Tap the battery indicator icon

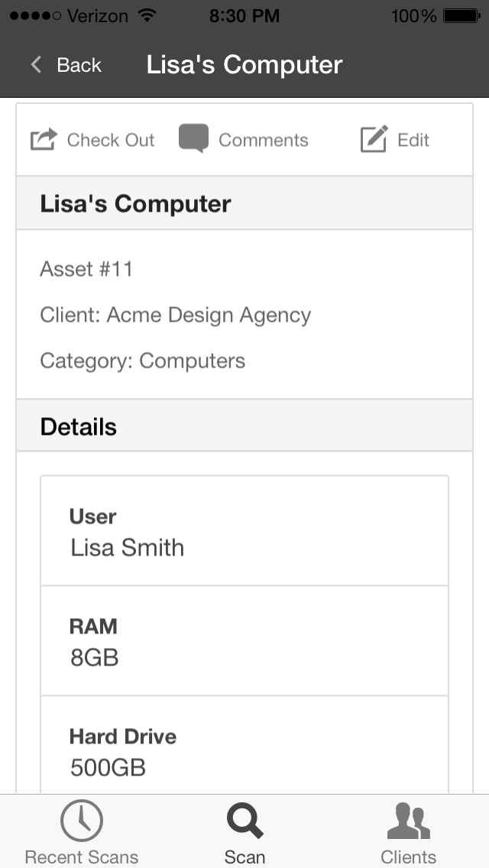(461, 15)
